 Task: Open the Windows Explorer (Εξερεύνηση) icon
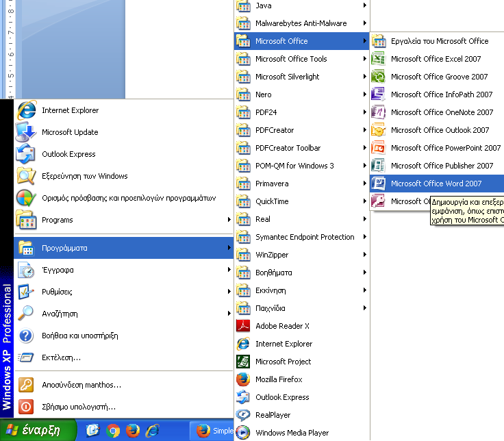point(26,176)
